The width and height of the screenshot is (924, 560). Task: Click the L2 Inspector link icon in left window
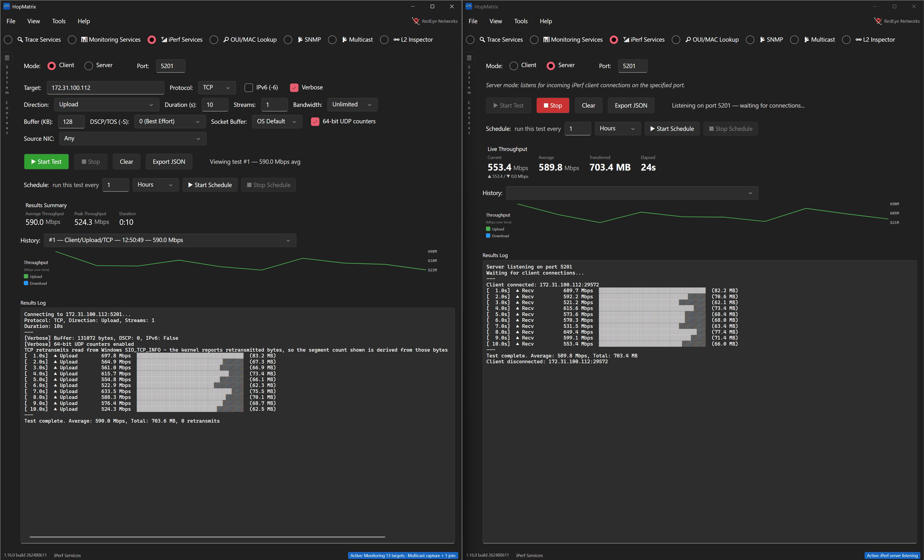point(396,39)
